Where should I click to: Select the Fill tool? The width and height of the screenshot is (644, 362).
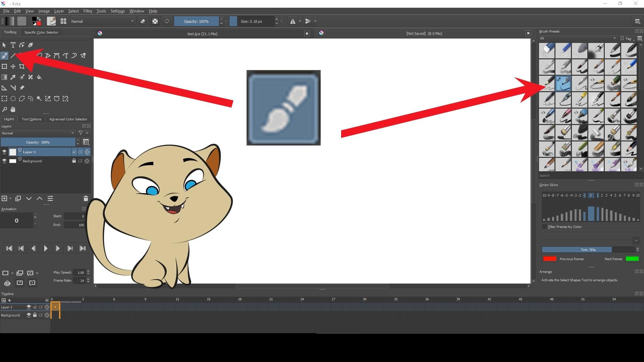pos(39,77)
